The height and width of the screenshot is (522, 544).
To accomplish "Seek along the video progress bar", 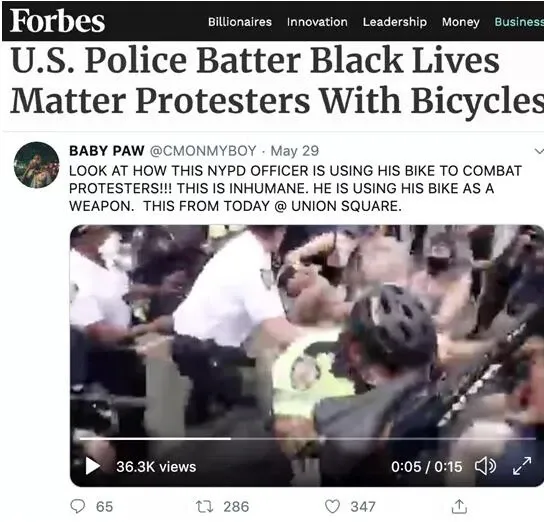I will (307, 439).
